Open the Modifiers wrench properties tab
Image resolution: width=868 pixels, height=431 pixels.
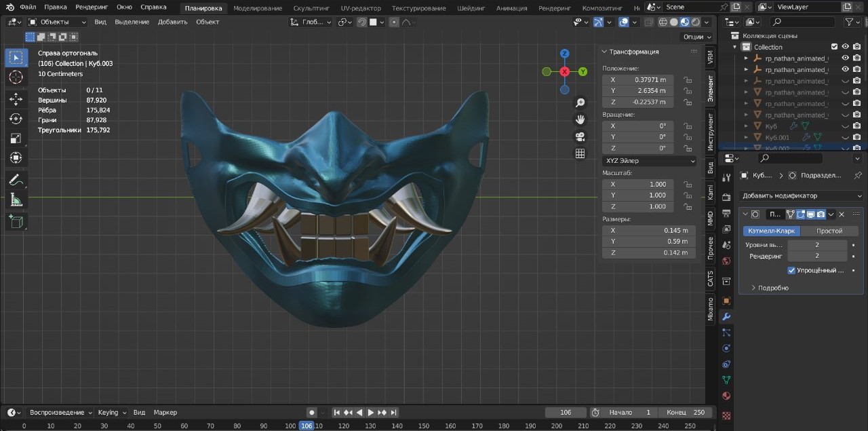pyautogui.click(x=726, y=317)
